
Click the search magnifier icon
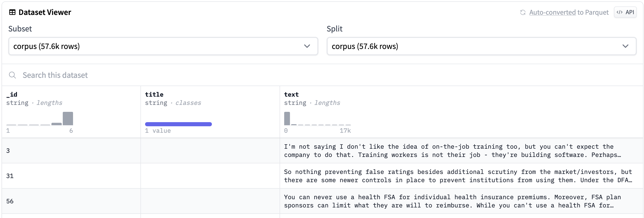[12, 75]
